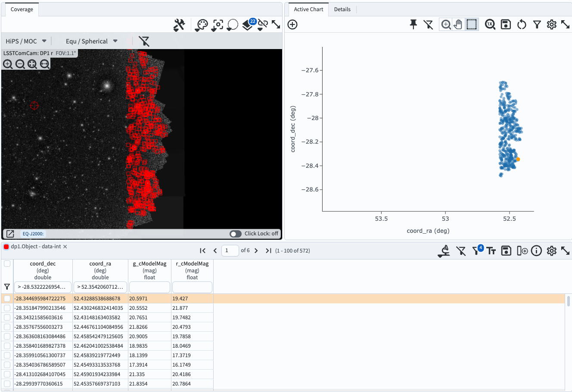Save the chart with disk icon

(x=506, y=25)
